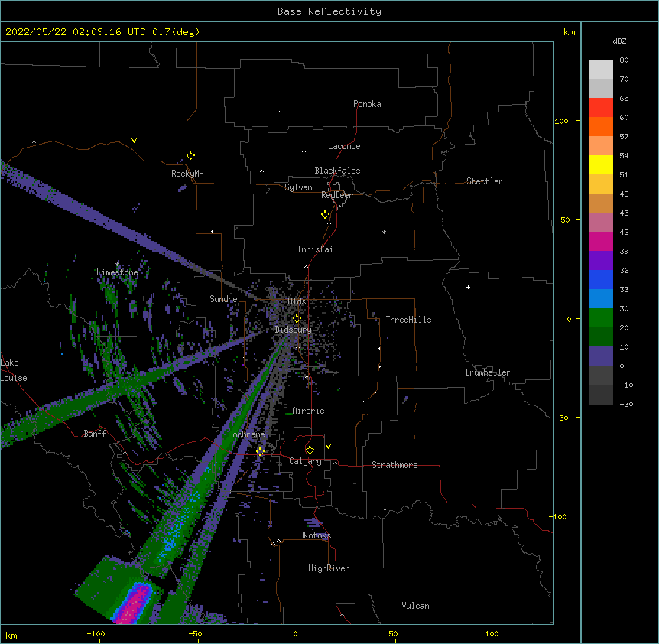Click the 45 value on the dBZ scale
Screen dimensions: 659x644
624,213
